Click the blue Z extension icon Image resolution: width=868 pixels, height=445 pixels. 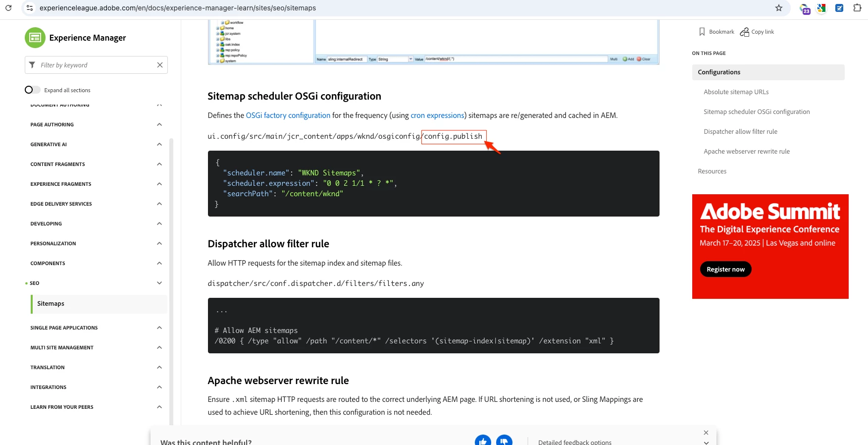coord(839,8)
